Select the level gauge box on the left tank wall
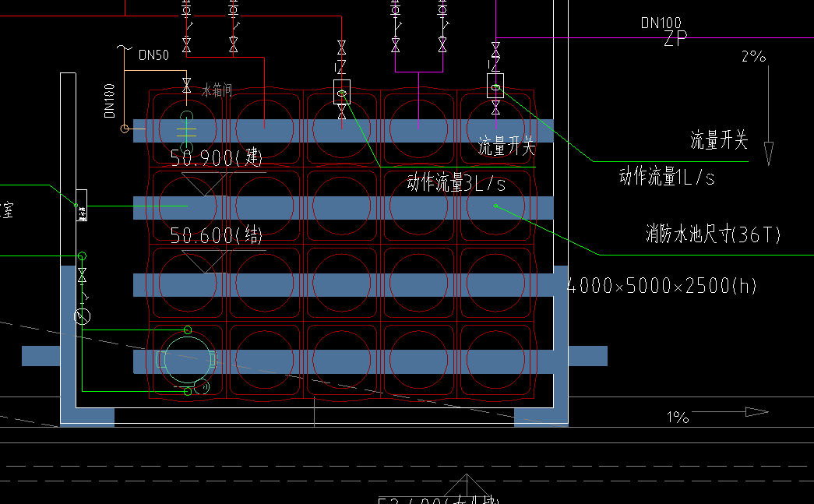The image size is (814, 504). [x=82, y=206]
